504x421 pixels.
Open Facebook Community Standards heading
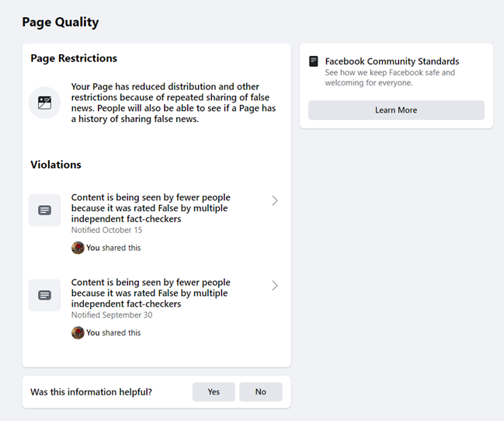392,61
